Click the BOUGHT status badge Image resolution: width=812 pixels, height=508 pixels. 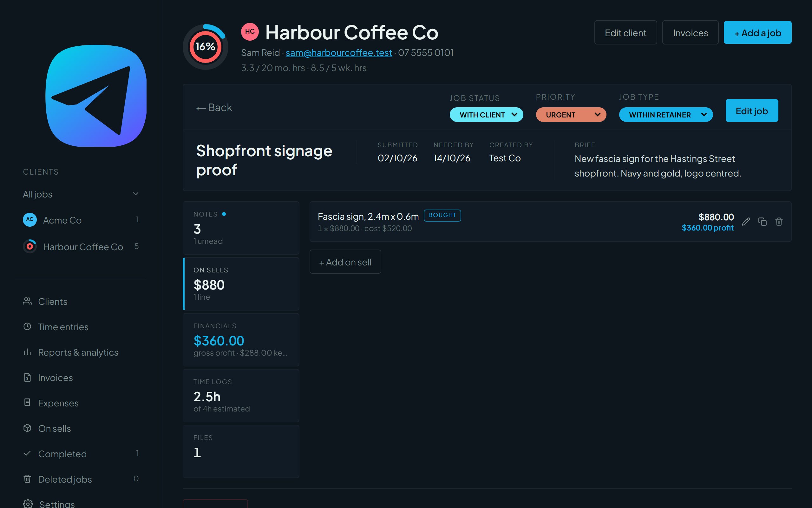[x=442, y=215]
